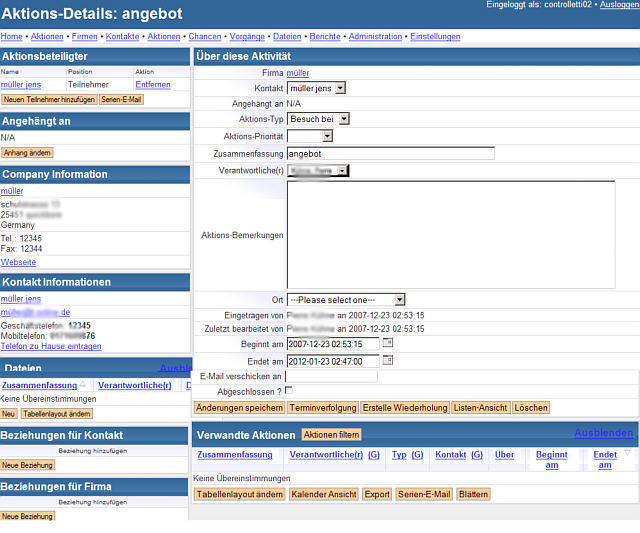Open calendar picker for Endet am
The width and height of the screenshot is (640, 533).
pyautogui.click(x=388, y=359)
